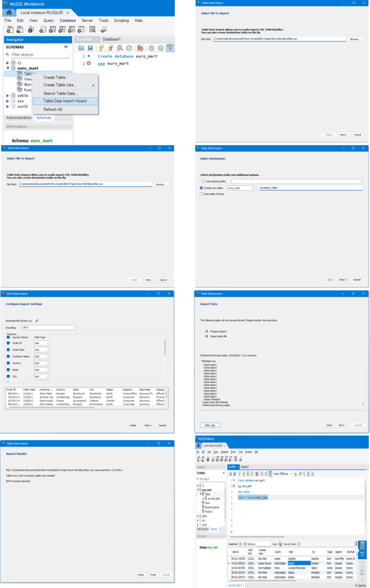Commit checkmark icon in the editor with two query lines
This screenshot has width=370, height=588.
(x=151, y=48)
